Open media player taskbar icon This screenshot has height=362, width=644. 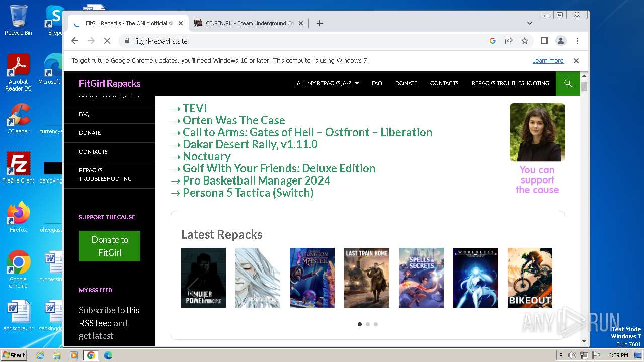point(74,355)
